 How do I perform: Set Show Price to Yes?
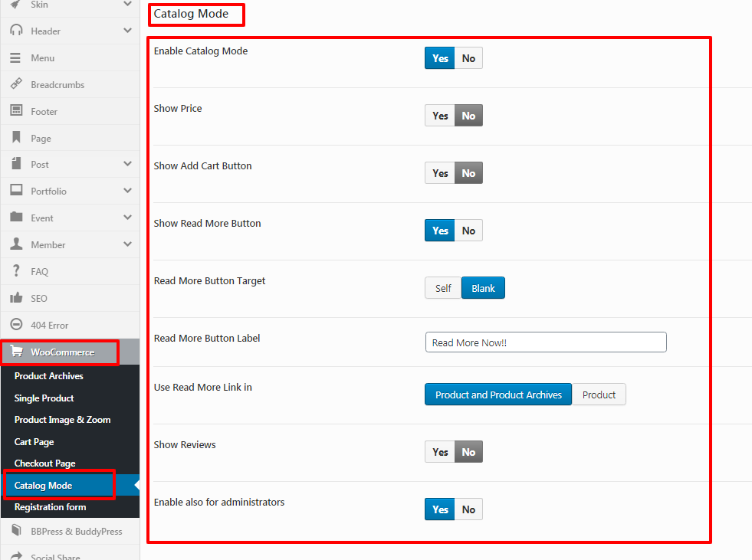[439, 116]
